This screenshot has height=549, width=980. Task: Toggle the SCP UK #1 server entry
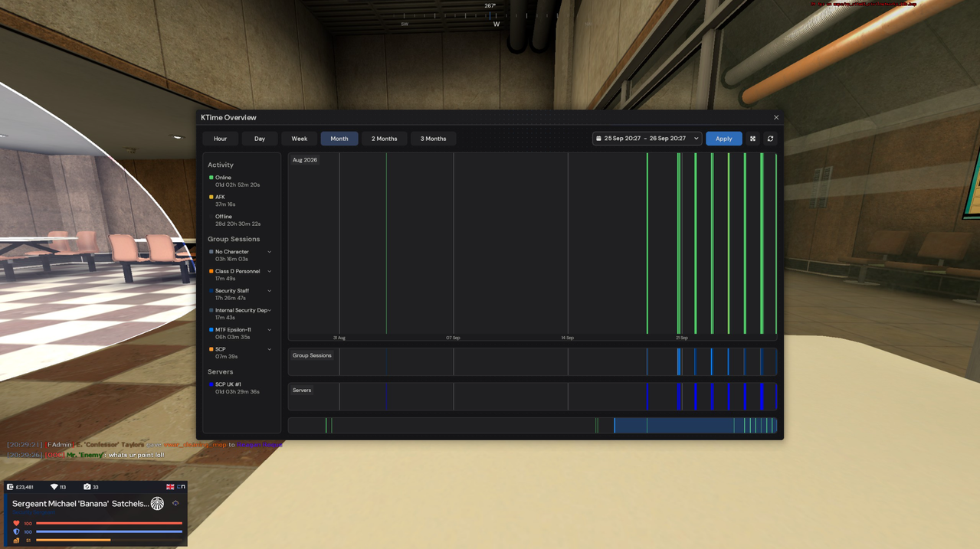(x=234, y=388)
